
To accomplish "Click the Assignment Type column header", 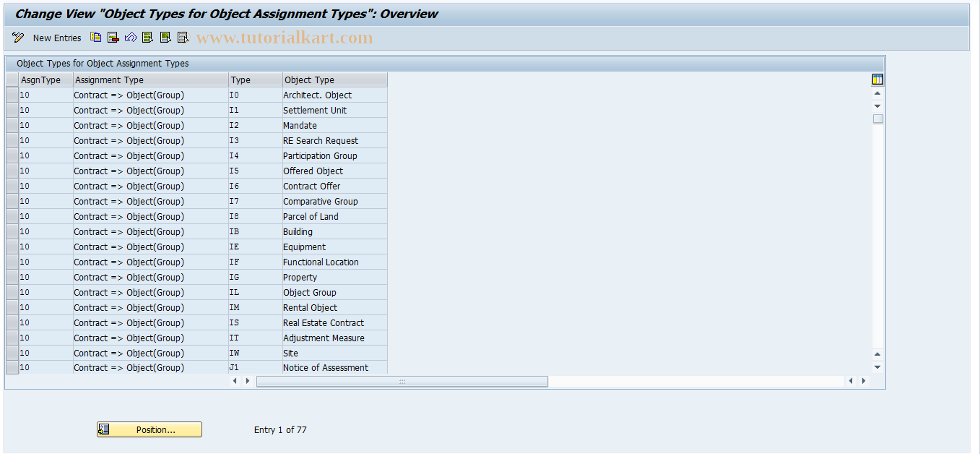I will (151, 80).
